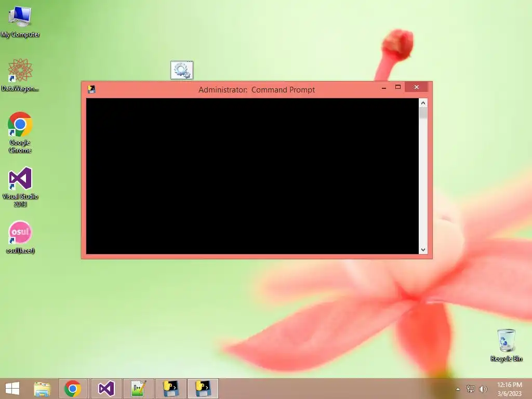Open Notepad++ from the taskbar

pyautogui.click(x=138, y=389)
